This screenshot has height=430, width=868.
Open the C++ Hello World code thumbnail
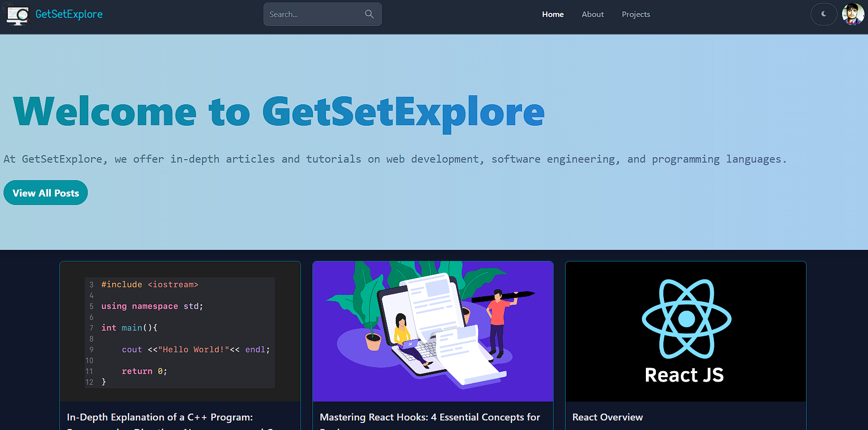click(180, 332)
